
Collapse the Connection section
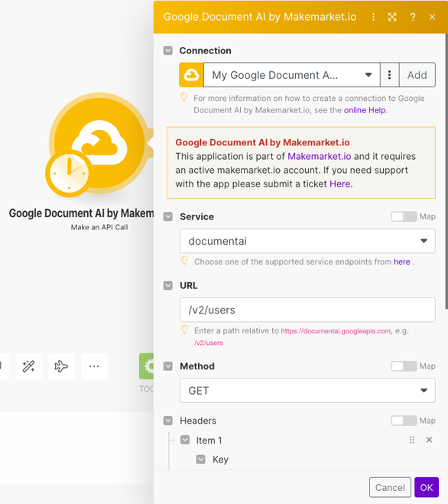(168, 50)
